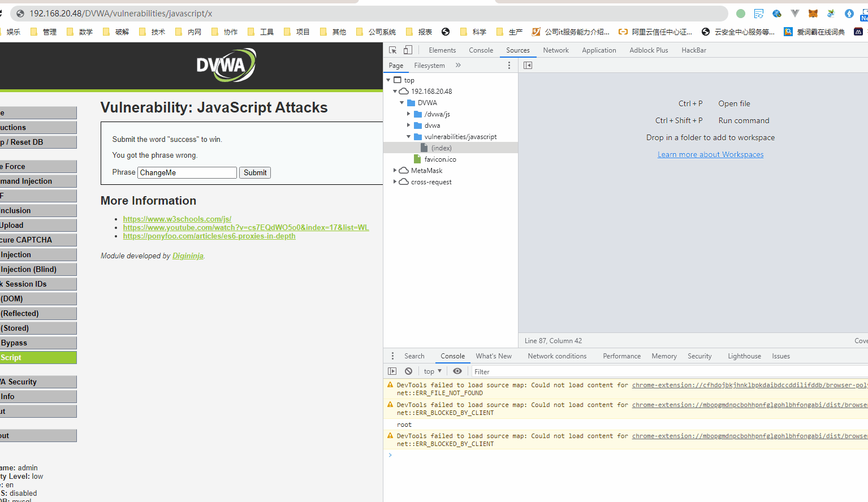
Task: Select the favicon.ico file
Action: (x=440, y=159)
